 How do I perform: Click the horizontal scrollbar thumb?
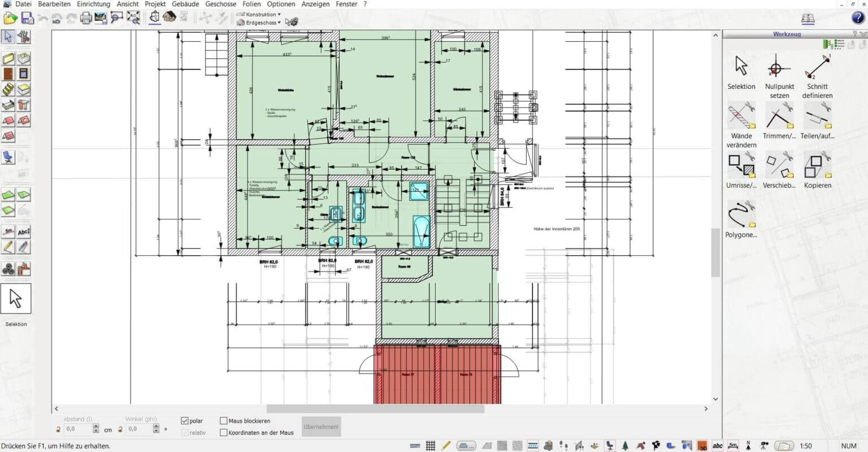375,408
